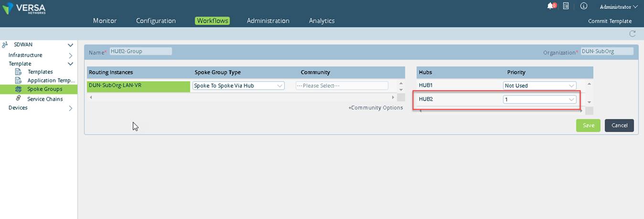
Task: Click the Community Please Select field
Action: pyautogui.click(x=342, y=86)
